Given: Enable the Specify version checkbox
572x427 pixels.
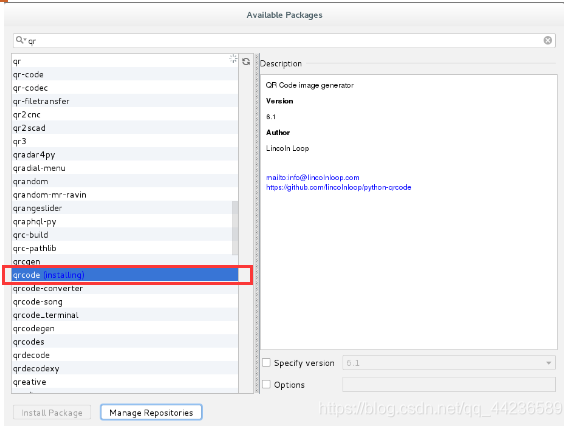Looking at the screenshot, I should [267, 362].
